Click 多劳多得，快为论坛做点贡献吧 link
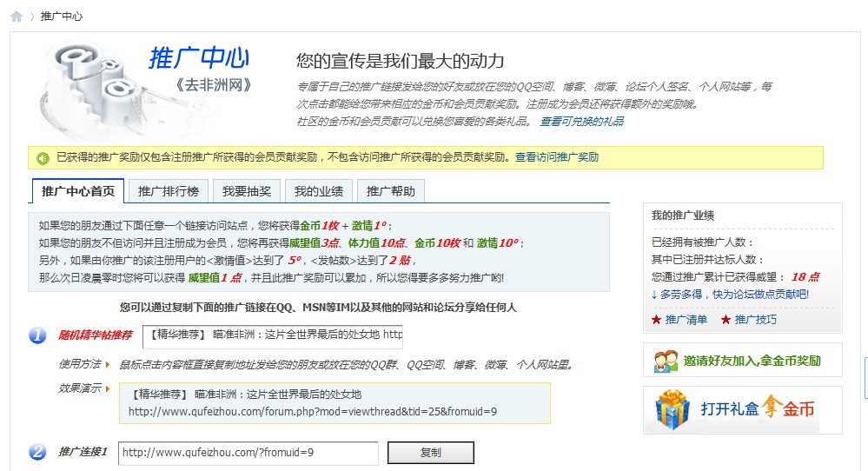The height and width of the screenshot is (471, 868). pos(730,295)
